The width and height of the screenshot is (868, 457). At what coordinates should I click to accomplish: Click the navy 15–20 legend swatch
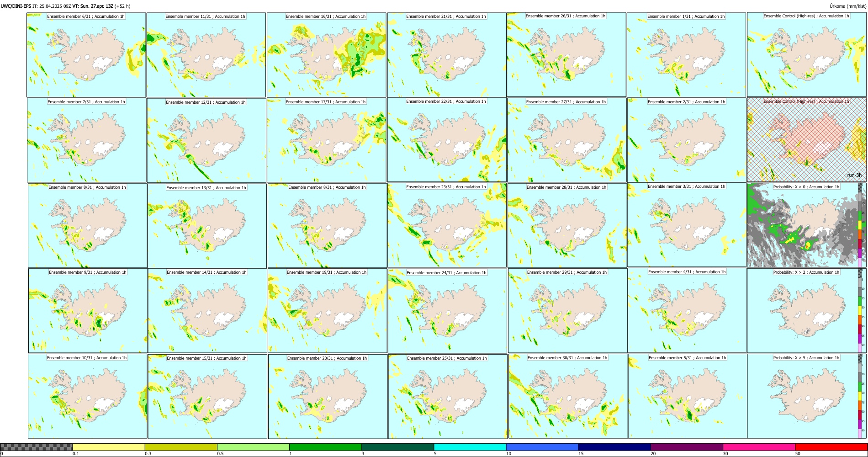point(614,447)
